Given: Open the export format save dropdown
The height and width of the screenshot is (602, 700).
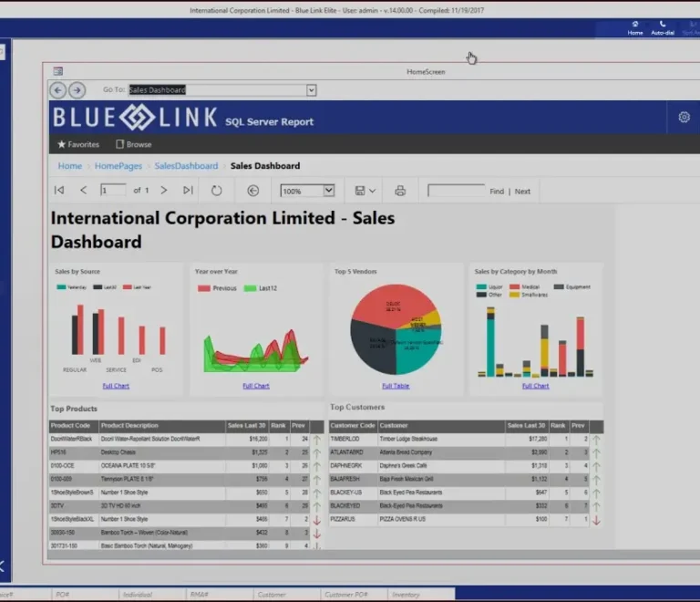Looking at the screenshot, I should [x=365, y=191].
